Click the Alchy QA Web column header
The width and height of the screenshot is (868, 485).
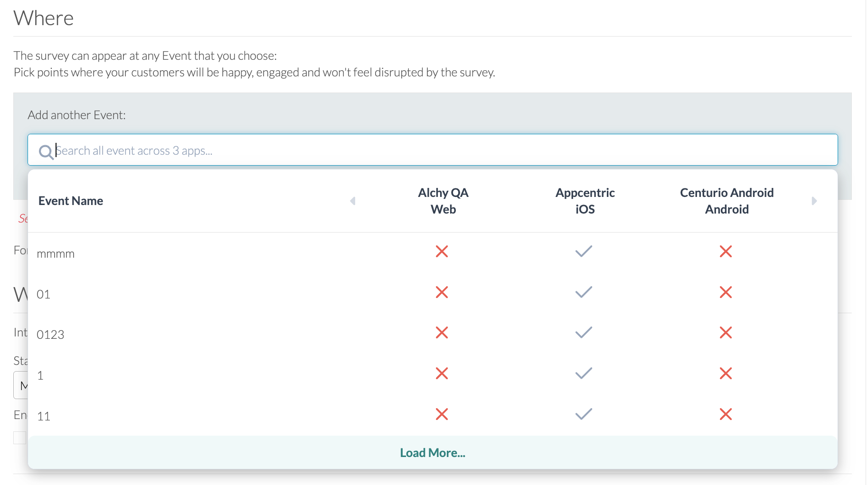443,201
